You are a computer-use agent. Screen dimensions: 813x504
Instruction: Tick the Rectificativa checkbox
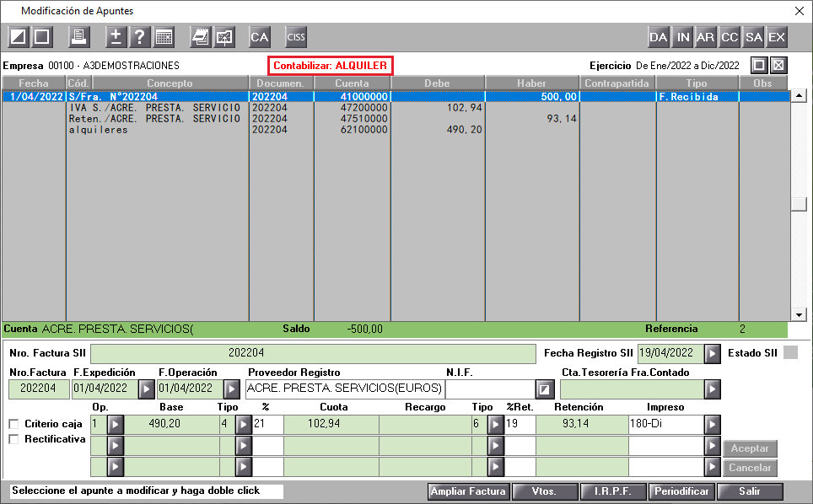click(x=14, y=439)
